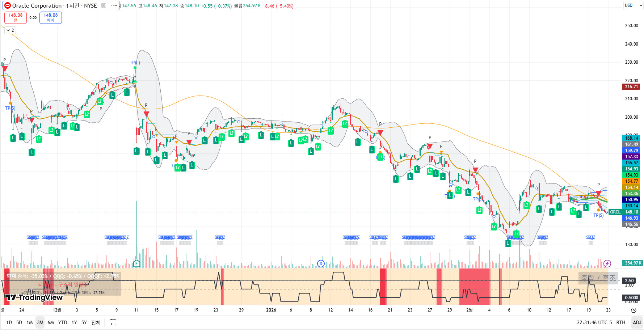Click the 0.5000 indicator scale label
The height and width of the screenshot is (330, 644).
[631, 298]
